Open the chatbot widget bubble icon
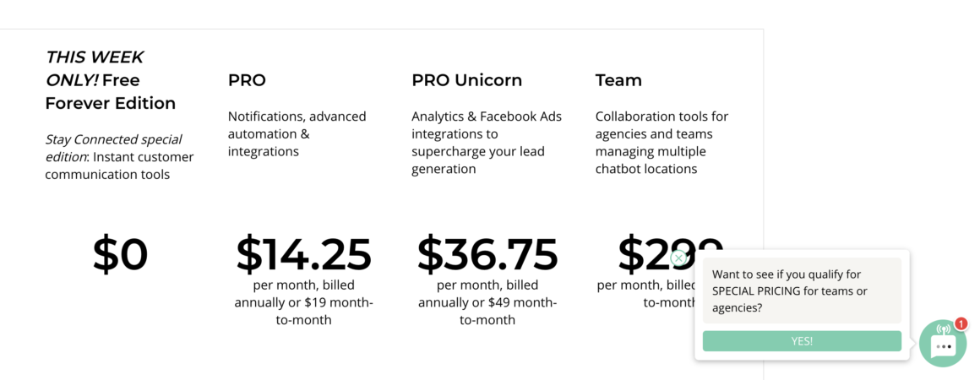This screenshot has width=980, height=380. click(x=942, y=344)
